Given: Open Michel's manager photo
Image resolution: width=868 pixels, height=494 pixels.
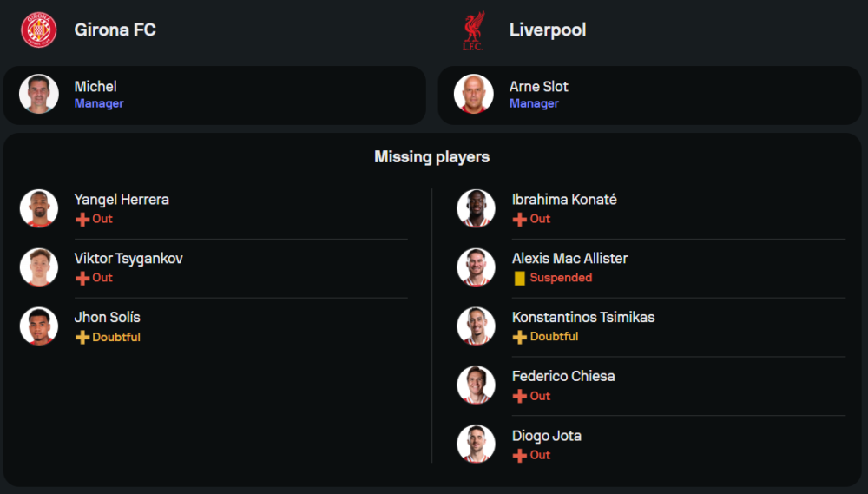Looking at the screenshot, I should click(39, 94).
